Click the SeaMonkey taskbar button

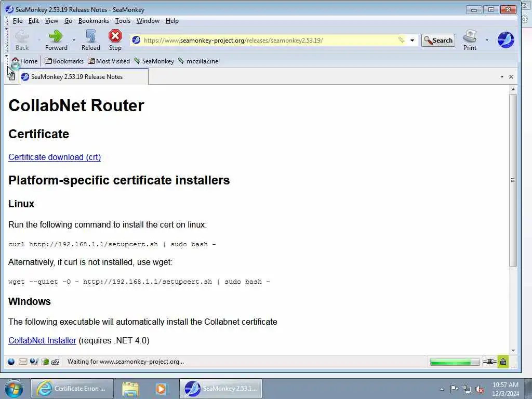pos(221,389)
